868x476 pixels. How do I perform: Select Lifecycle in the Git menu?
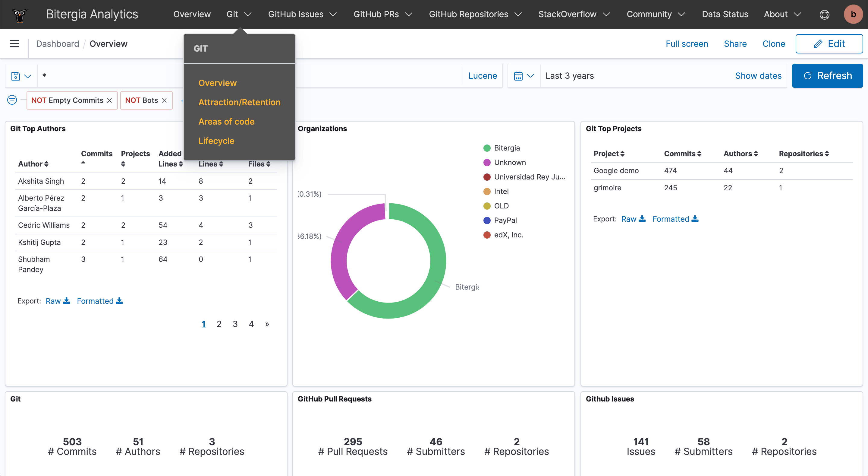216,141
